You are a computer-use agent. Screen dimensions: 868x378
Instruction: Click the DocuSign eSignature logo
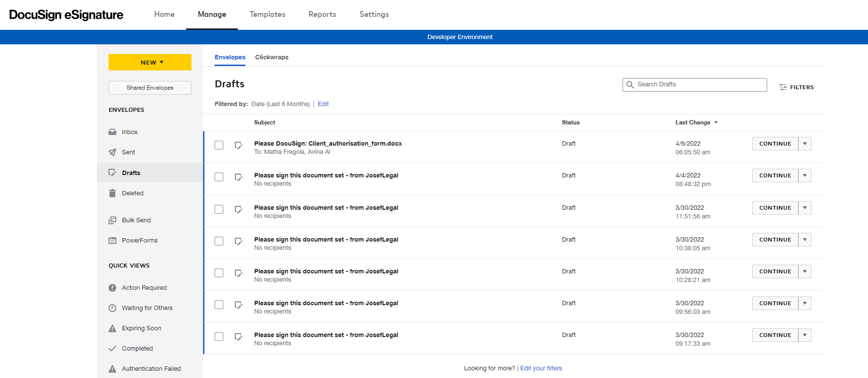(66, 15)
